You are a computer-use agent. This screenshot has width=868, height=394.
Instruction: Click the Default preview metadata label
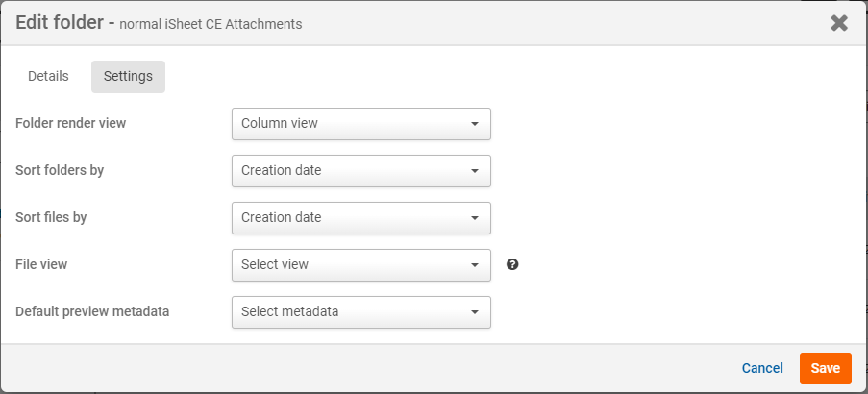[x=92, y=311]
